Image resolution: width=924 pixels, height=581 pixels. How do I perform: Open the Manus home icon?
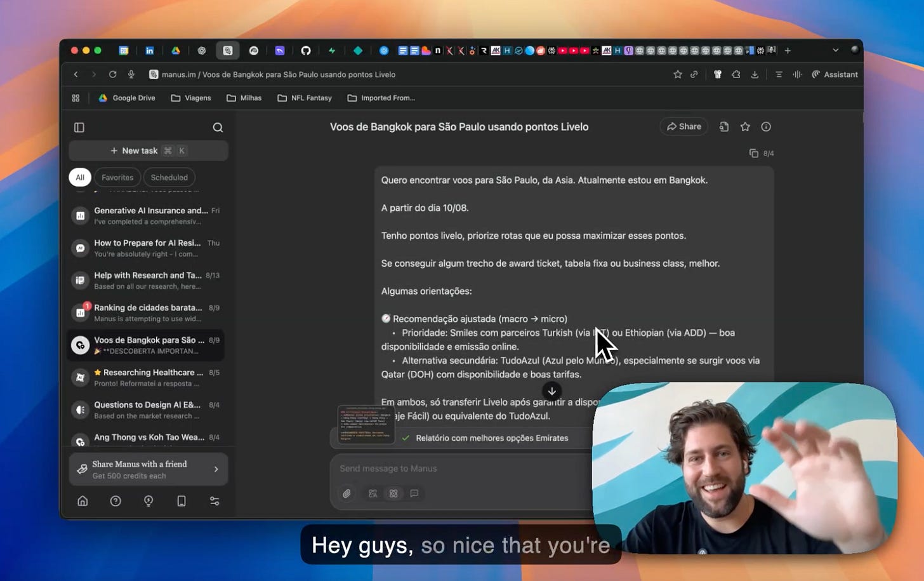82,501
